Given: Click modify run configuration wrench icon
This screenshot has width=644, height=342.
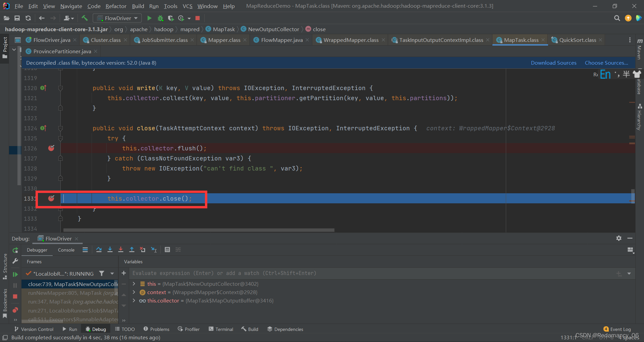Looking at the screenshot, I should pos(15,261).
